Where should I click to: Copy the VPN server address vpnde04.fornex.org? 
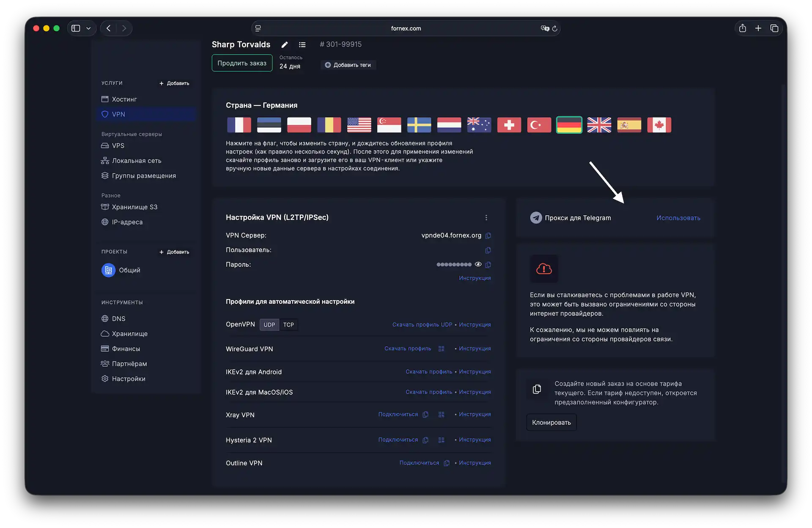pyautogui.click(x=488, y=236)
